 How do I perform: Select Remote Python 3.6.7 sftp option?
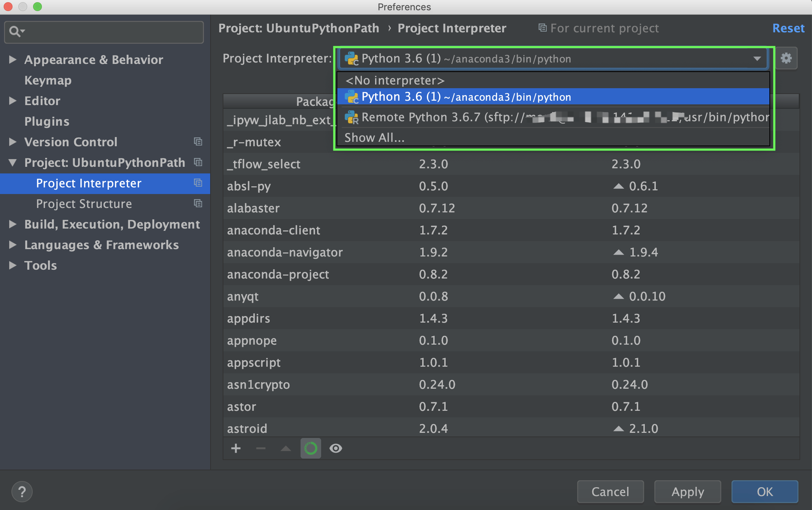click(x=553, y=117)
